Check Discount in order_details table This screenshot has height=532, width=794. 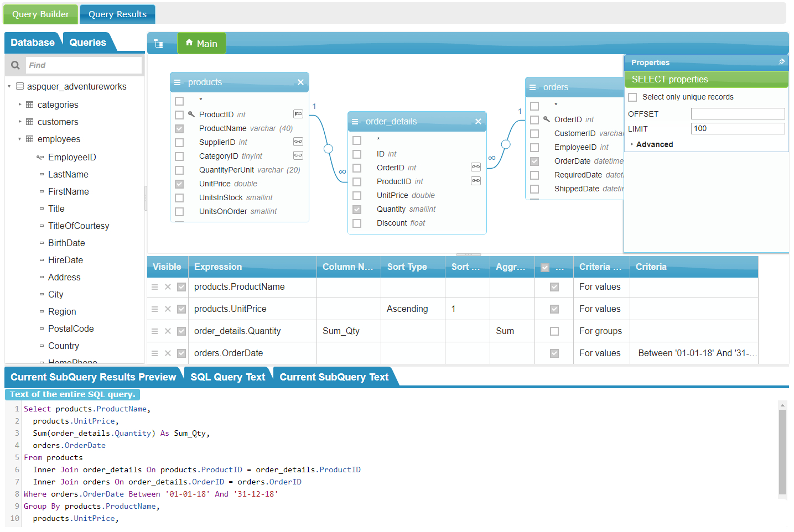[357, 223]
